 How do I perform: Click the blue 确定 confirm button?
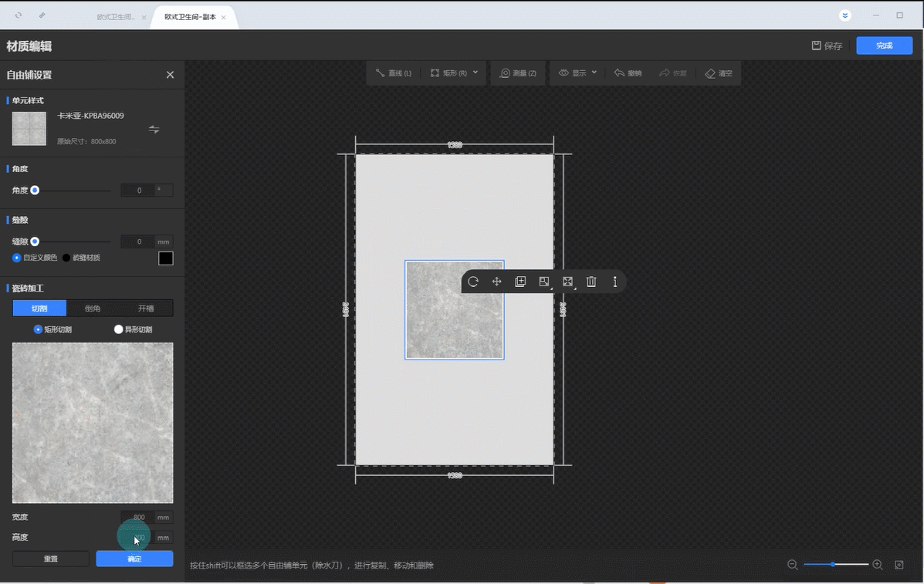click(134, 559)
